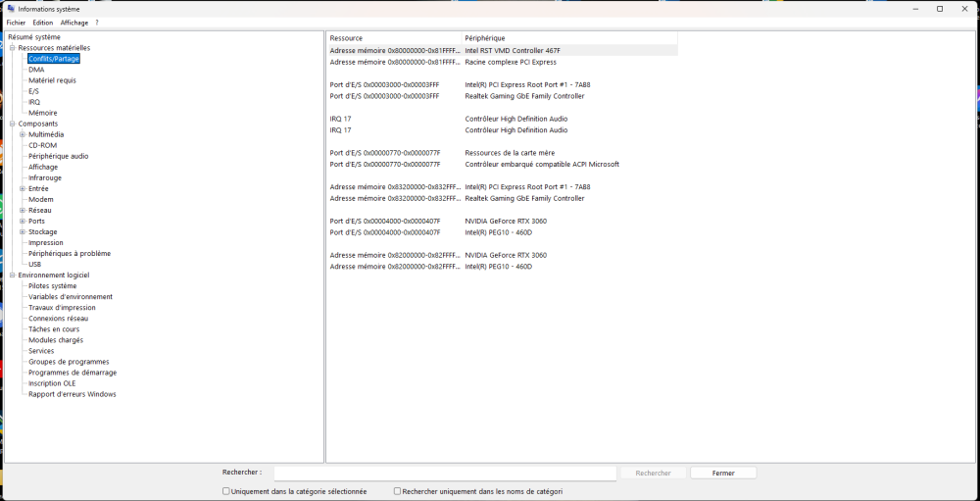This screenshot has width=980, height=501.
Task: Select the Tâches en cours tree item
Action: 54,329
